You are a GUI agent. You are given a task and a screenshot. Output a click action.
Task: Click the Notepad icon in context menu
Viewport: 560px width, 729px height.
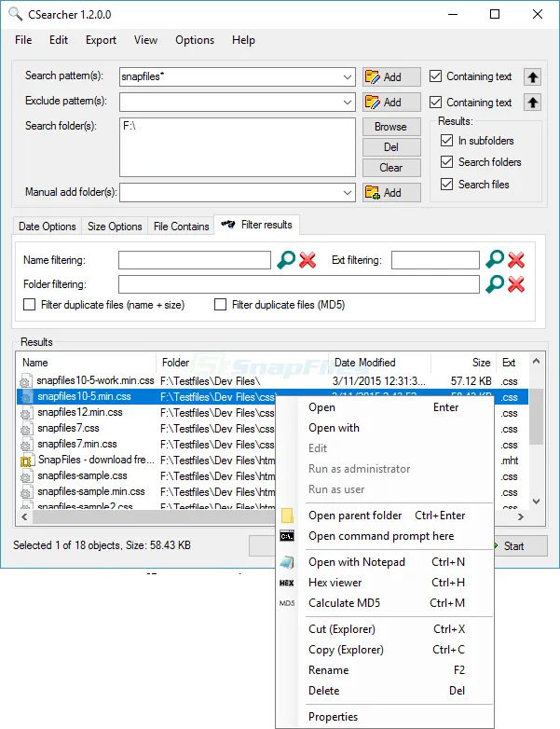287,562
